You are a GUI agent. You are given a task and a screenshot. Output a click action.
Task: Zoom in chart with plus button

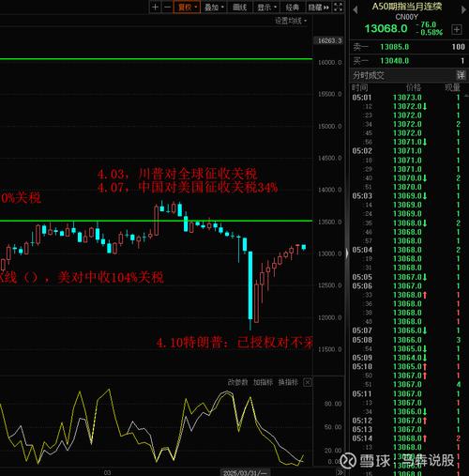click(x=155, y=7)
